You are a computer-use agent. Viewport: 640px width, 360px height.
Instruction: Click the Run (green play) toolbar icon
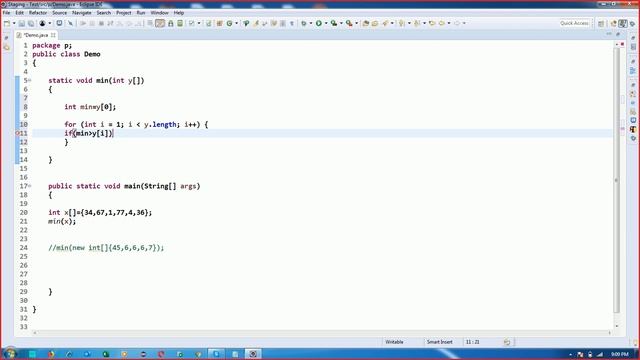click(x=319, y=24)
